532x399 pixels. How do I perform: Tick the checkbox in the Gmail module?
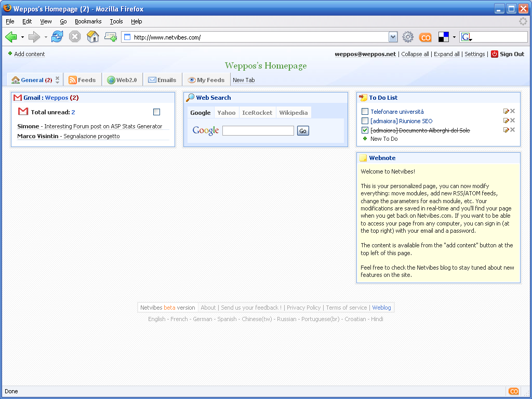[x=156, y=112]
